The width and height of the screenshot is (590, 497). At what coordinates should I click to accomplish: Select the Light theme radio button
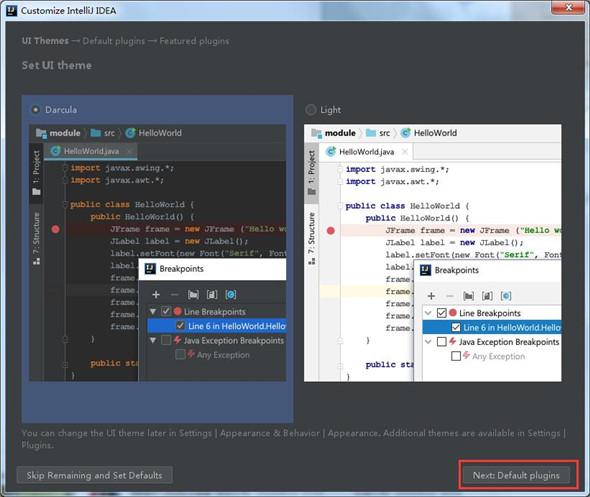(x=311, y=110)
